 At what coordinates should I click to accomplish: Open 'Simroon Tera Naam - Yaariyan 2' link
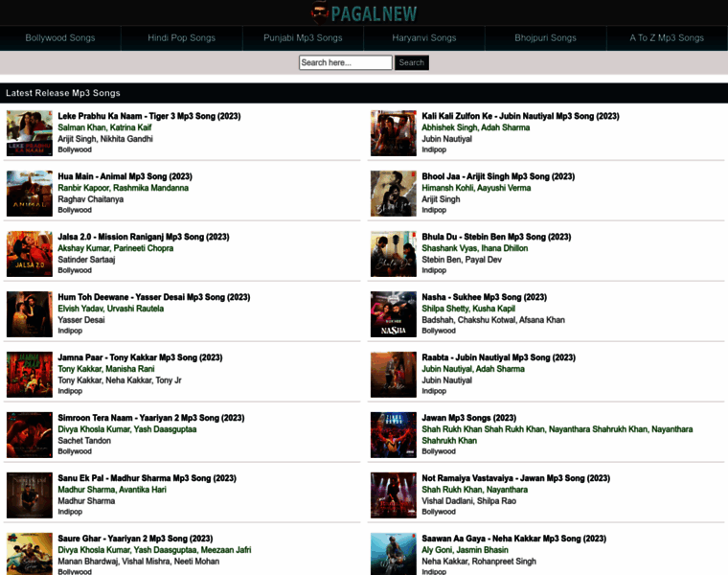click(x=151, y=418)
